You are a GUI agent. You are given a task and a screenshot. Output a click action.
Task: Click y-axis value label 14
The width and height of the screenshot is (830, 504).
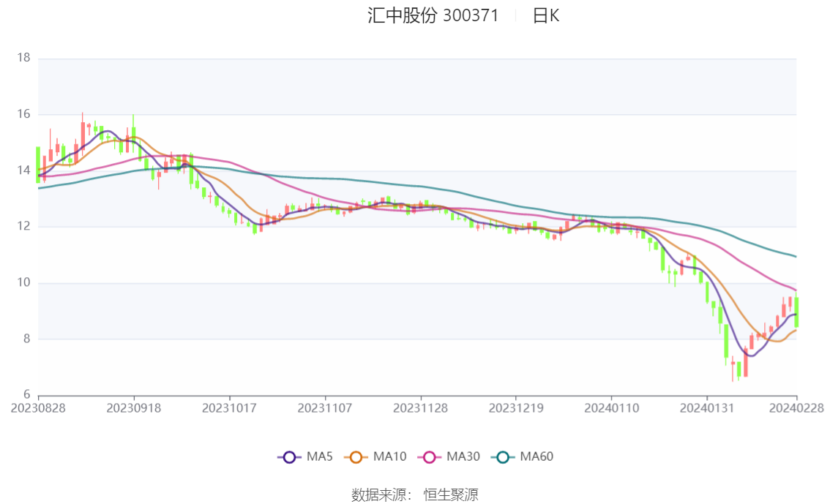point(24,170)
